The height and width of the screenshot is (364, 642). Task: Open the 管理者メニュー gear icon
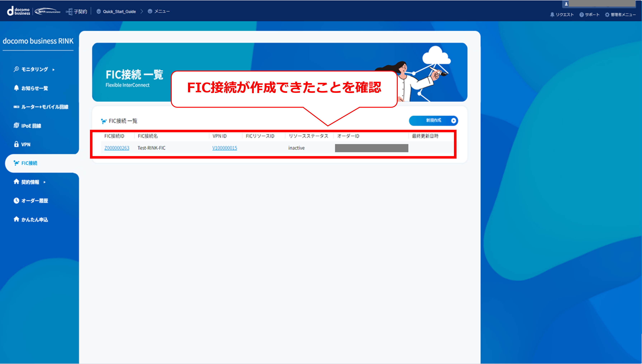coord(607,15)
